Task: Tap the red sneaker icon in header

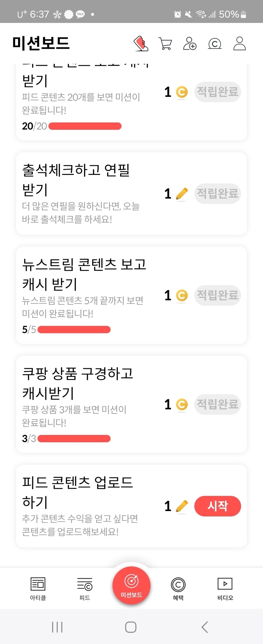Action: [141, 43]
